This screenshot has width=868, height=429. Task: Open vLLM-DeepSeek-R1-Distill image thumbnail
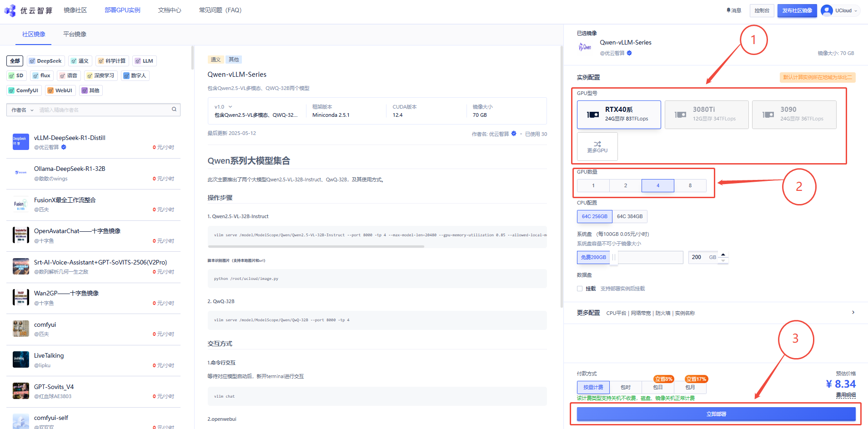point(21,142)
